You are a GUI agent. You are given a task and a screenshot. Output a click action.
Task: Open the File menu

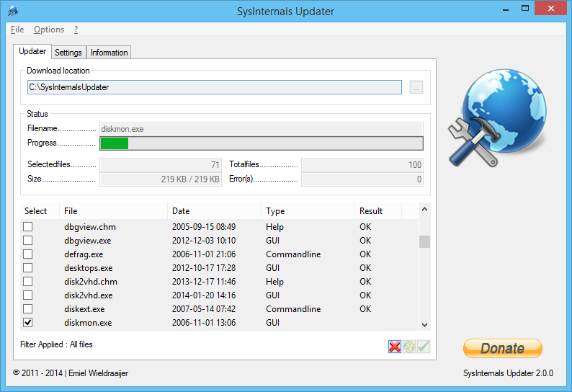pyautogui.click(x=17, y=30)
